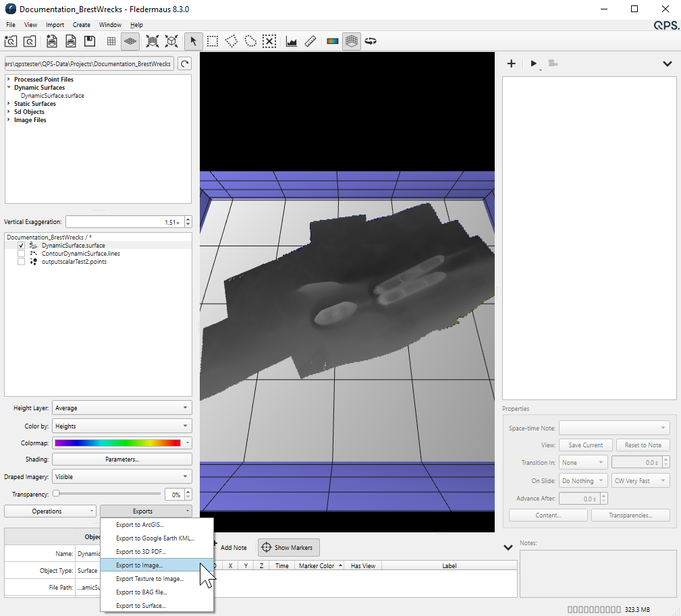Open the profile graph tool
The height and width of the screenshot is (616, 681).
[292, 41]
